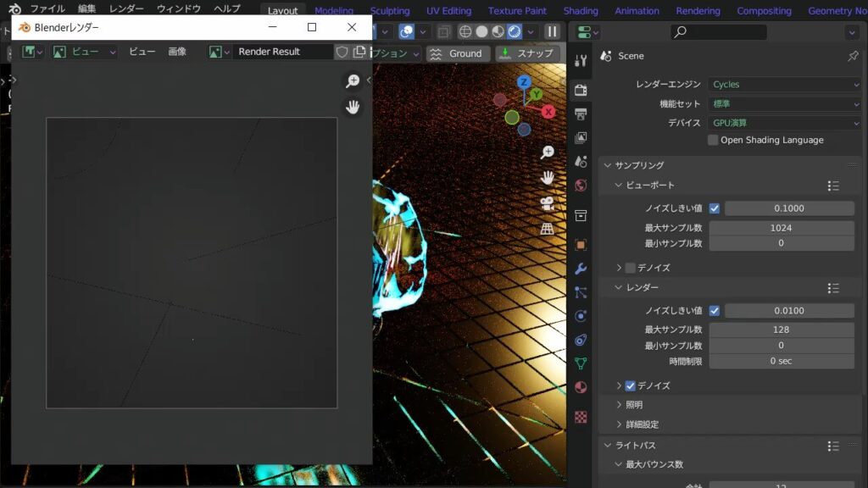Open the Render properties tab icon
868x488 pixels.
click(581, 90)
